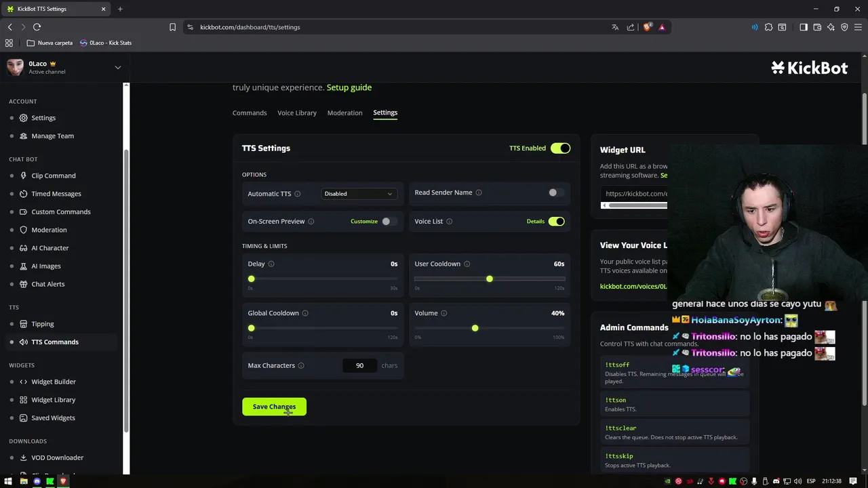Open Widget Builder page
Screen dimensions: 868x488
pos(53,382)
